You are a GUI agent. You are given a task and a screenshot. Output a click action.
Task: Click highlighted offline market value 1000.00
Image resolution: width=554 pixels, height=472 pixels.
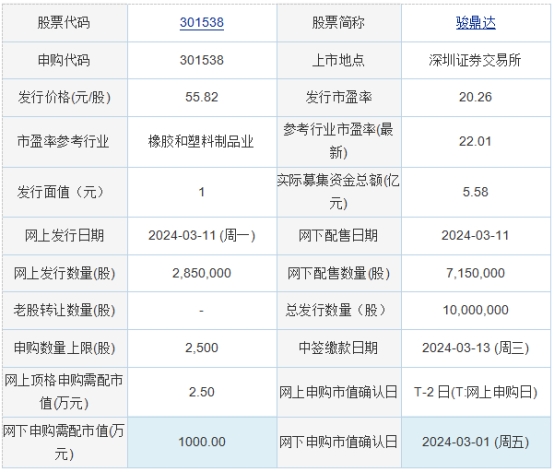pos(202,442)
